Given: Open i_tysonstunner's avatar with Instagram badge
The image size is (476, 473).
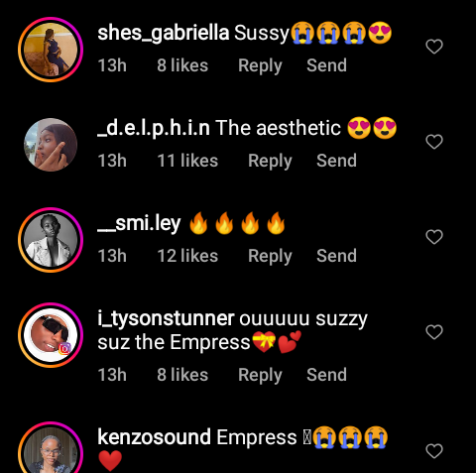Looking at the screenshot, I should point(51,335).
